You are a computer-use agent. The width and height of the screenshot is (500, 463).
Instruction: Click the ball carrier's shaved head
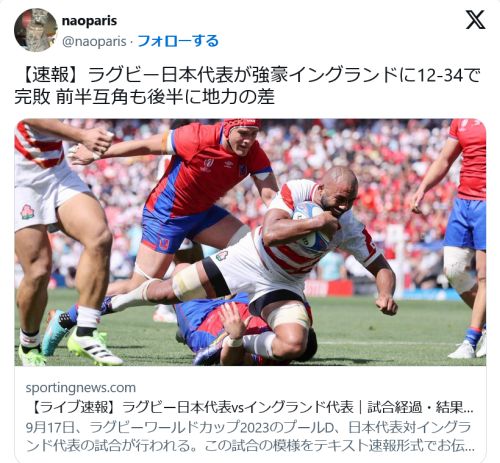[337, 179]
